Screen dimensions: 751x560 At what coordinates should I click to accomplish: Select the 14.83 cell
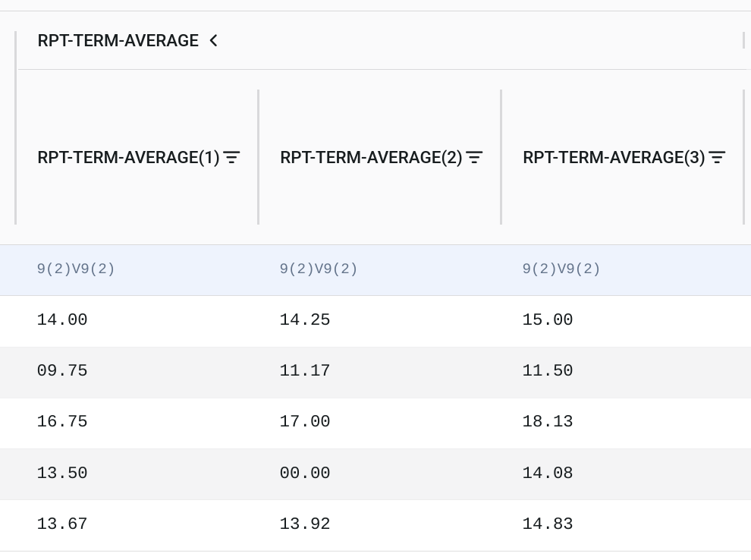(x=623, y=524)
